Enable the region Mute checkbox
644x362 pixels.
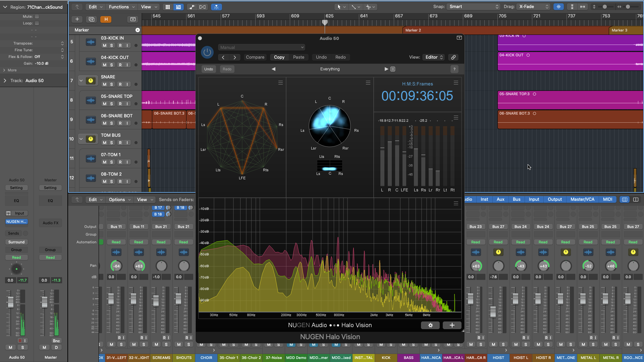click(37, 16)
